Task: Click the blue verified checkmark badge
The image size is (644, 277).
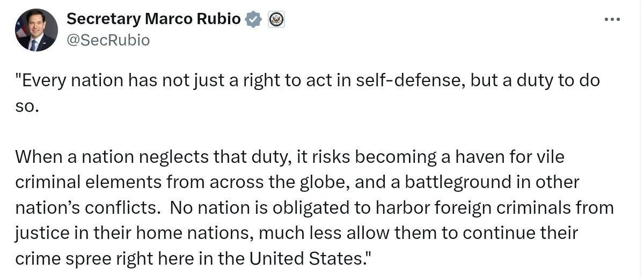Action: pyautogui.click(x=253, y=19)
